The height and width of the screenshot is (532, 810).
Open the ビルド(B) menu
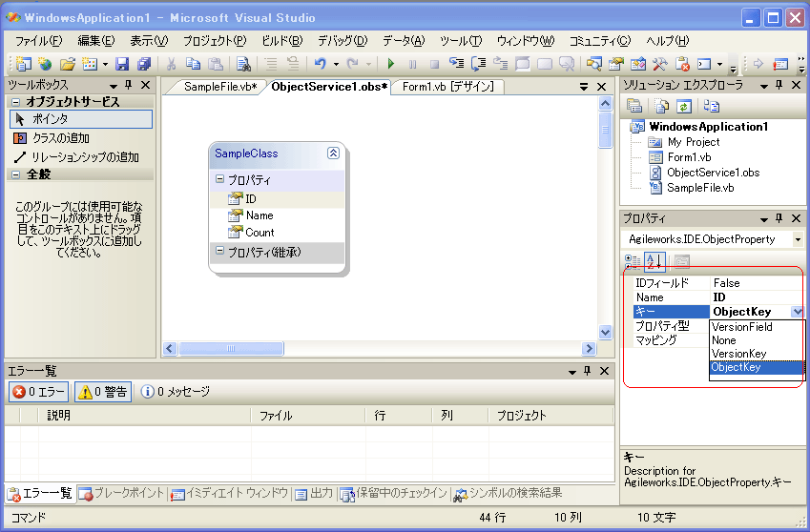pyautogui.click(x=282, y=41)
